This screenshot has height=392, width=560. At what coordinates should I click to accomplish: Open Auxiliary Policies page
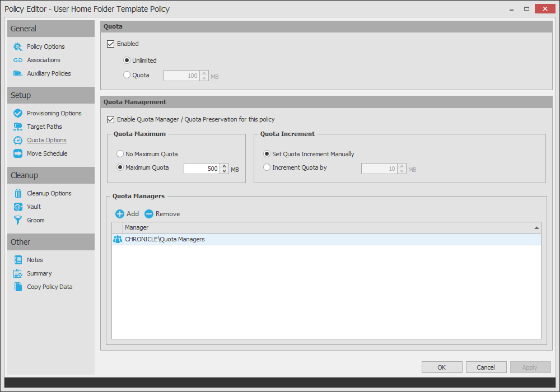tap(49, 73)
